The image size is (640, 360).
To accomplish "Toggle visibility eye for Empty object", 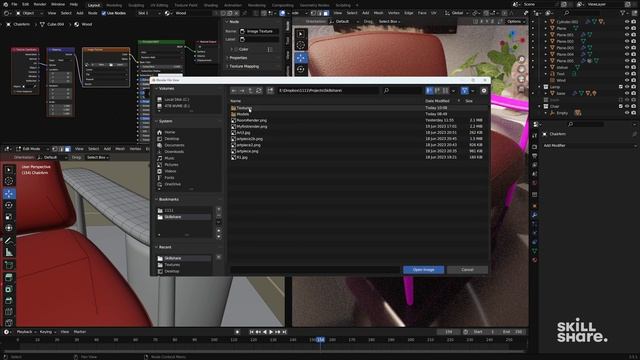I will pos(627,113).
